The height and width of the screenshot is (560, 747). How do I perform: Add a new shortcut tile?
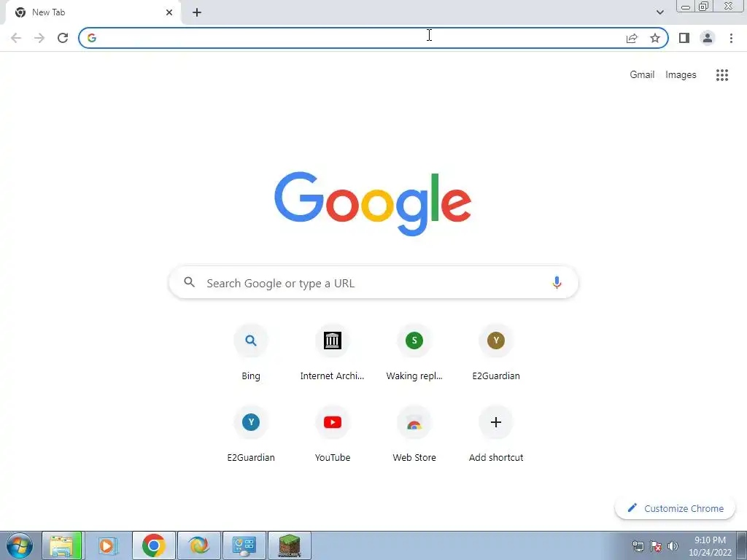pyautogui.click(x=496, y=434)
